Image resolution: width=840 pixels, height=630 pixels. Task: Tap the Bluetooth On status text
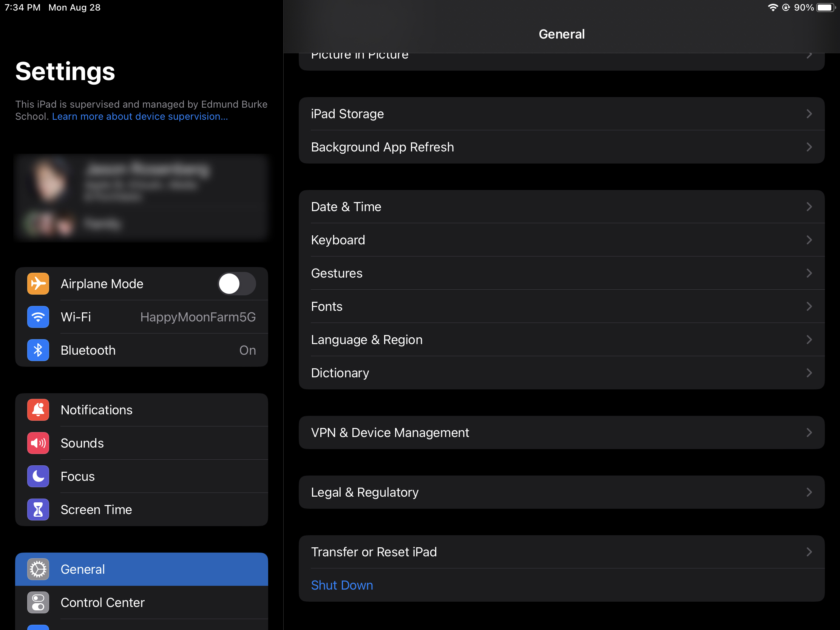(248, 350)
